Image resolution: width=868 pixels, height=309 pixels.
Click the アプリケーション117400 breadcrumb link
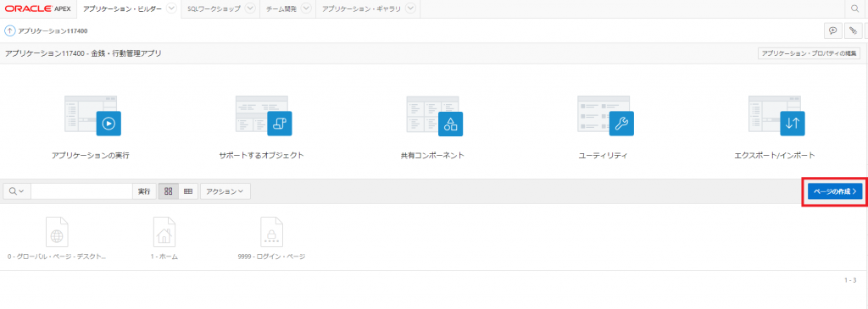point(53,31)
